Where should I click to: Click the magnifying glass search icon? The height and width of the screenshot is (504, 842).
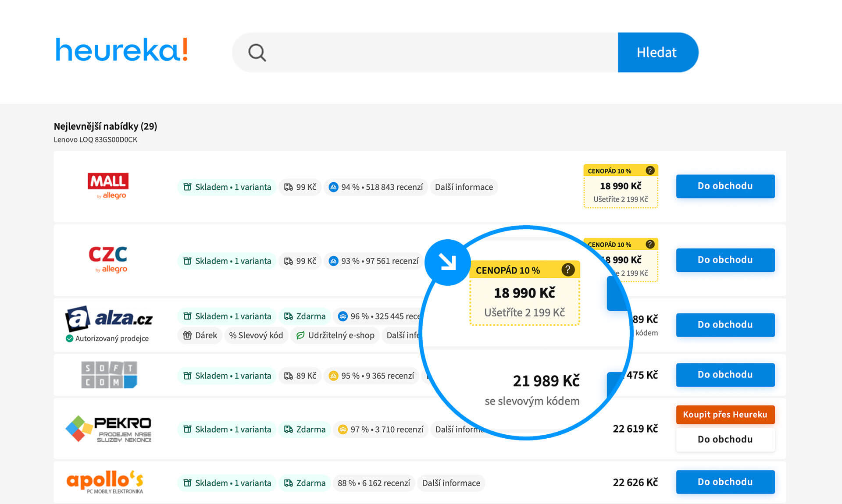point(257,53)
